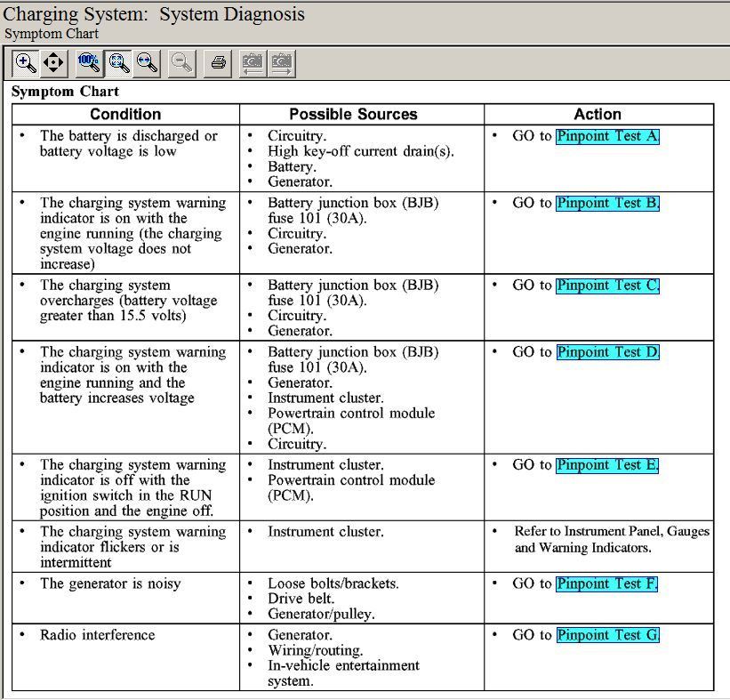Click the Condition column header
730x700 pixels.
[x=125, y=114]
